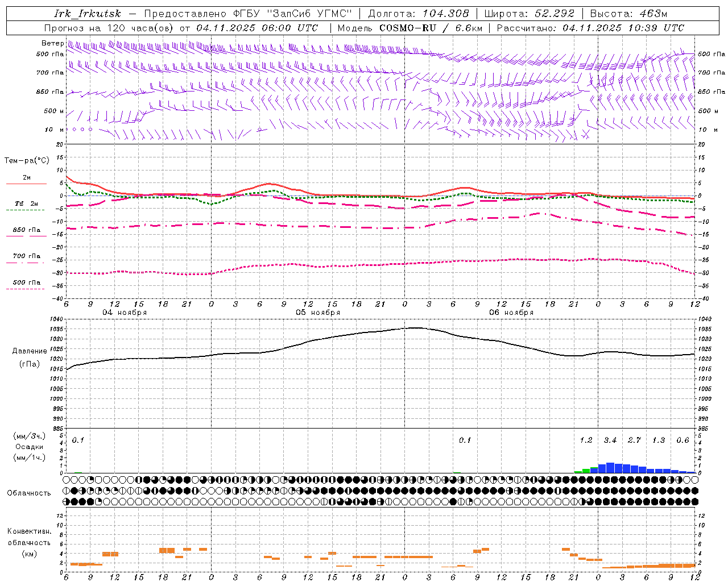Click the Td 2м legend entry
Screen dimensions: 728x582
tap(26, 203)
